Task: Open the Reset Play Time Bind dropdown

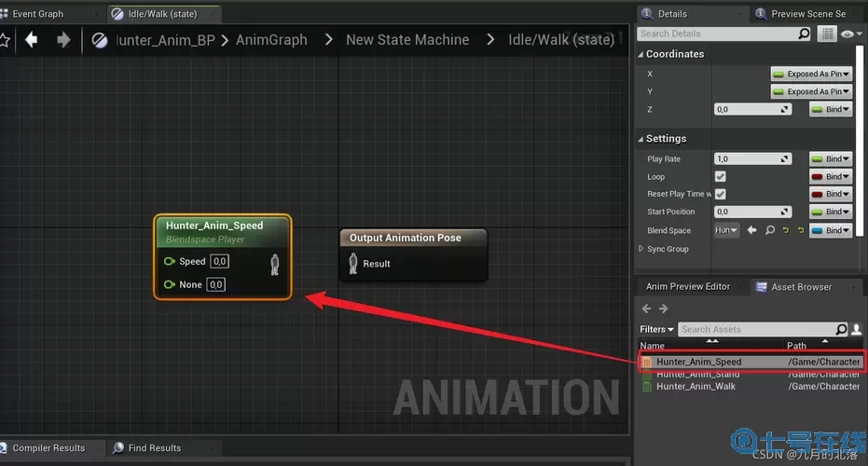Action: pos(831,194)
